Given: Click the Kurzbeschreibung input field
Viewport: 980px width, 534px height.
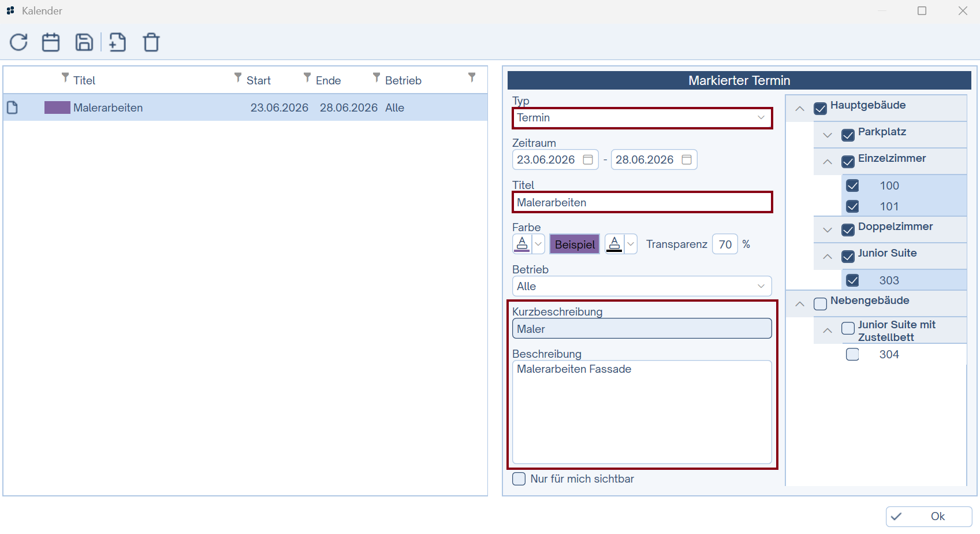Looking at the screenshot, I should 642,329.
